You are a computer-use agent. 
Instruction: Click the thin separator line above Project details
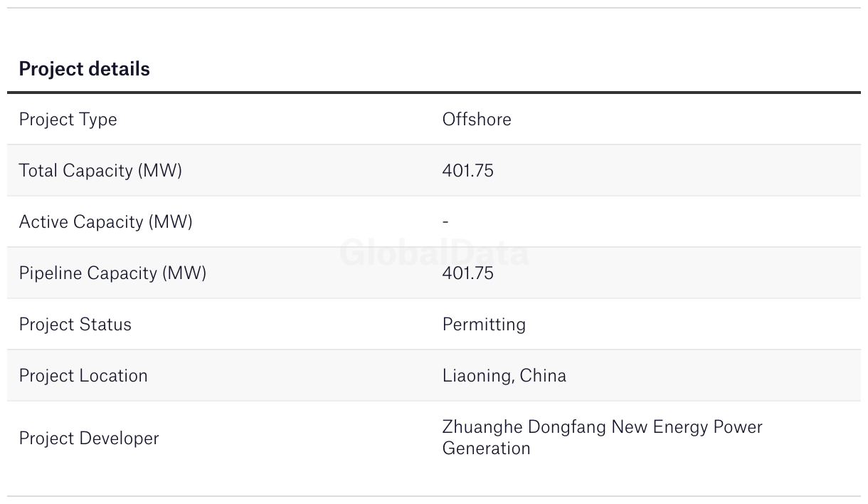(x=434, y=8)
